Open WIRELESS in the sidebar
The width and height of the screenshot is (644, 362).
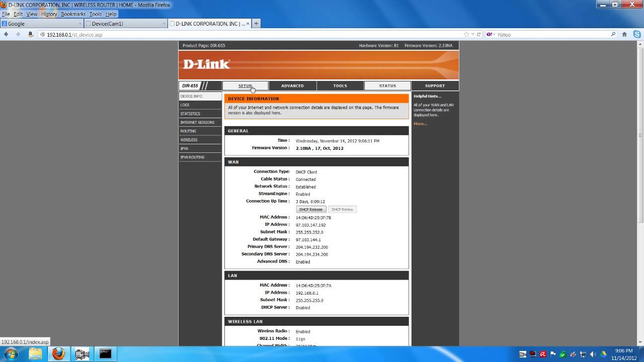pyautogui.click(x=200, y=140)
